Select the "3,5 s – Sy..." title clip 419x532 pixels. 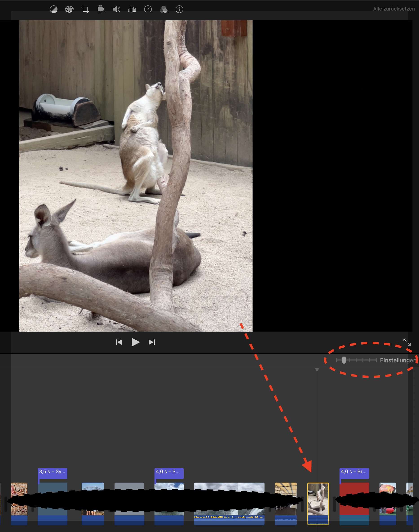point(53,473)
